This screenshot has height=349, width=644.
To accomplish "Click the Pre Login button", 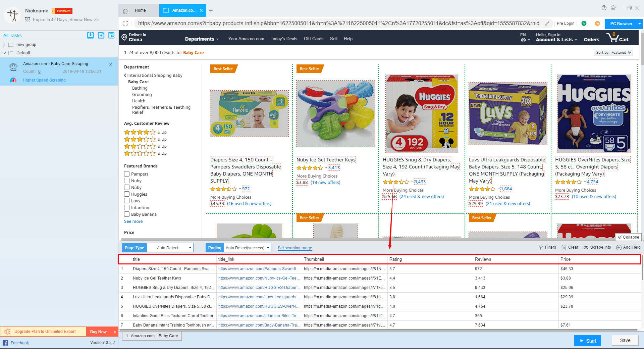I will pos(566,23).
